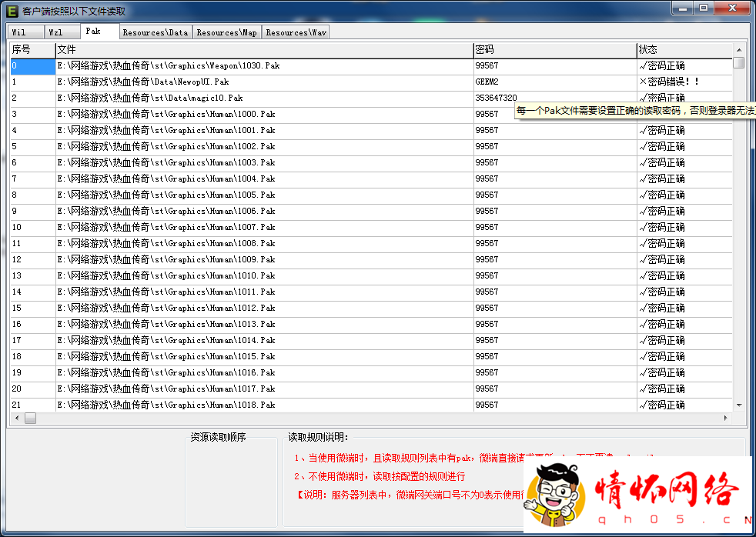Select file Human\1014.Pak
The height and width of the screenshot is (537, 756).
265,340
